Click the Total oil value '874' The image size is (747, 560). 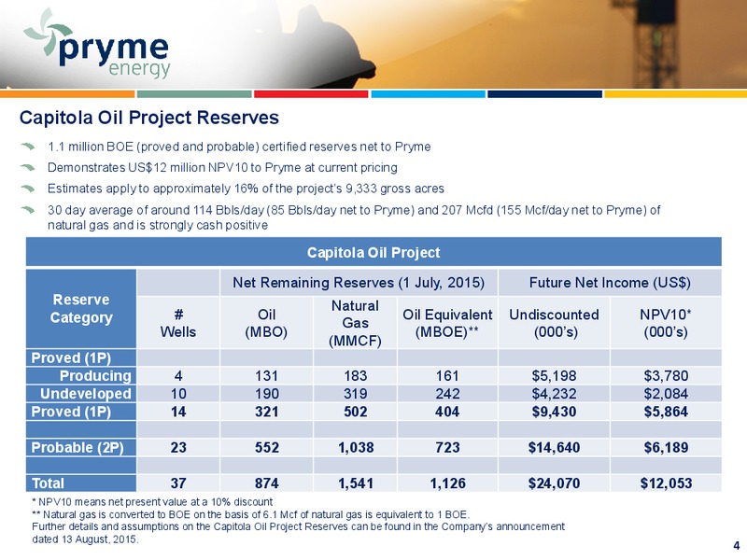[x=266, y=483]
